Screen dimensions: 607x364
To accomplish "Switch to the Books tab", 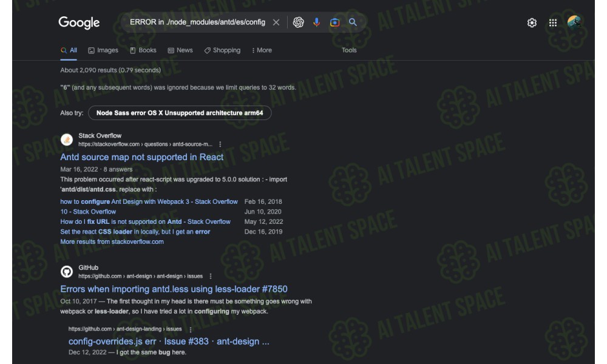I will coord(143,50).
